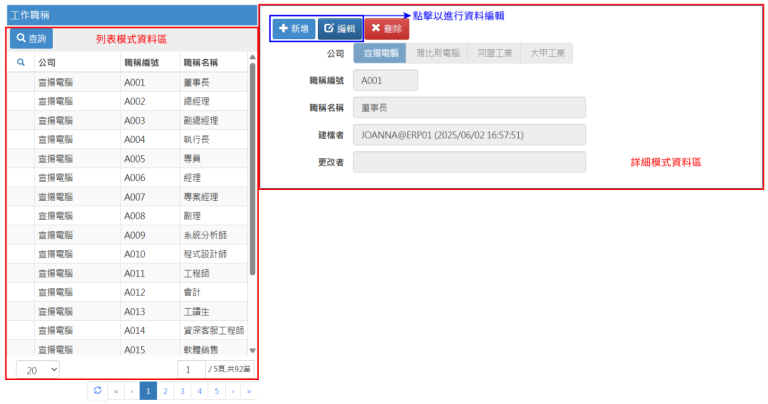768x404 pixels.
Task: Click the magnifier icon in table header
Action: pos(21,62)
